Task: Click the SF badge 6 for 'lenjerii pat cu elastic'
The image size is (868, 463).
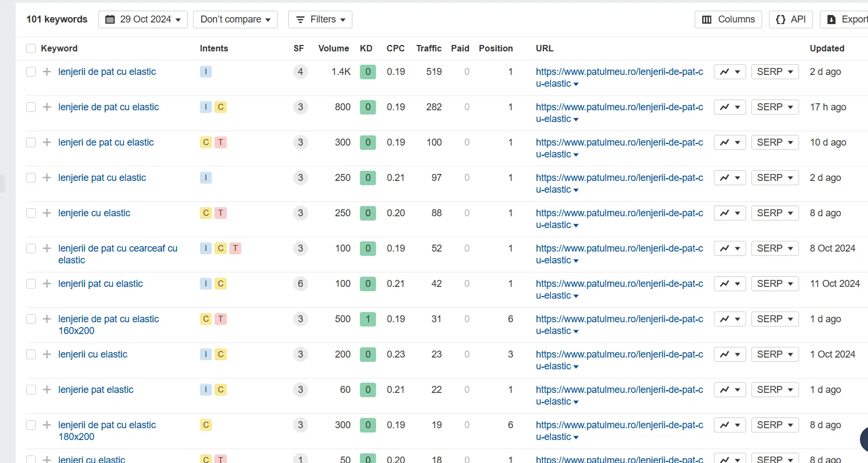Action: point(301,284)
